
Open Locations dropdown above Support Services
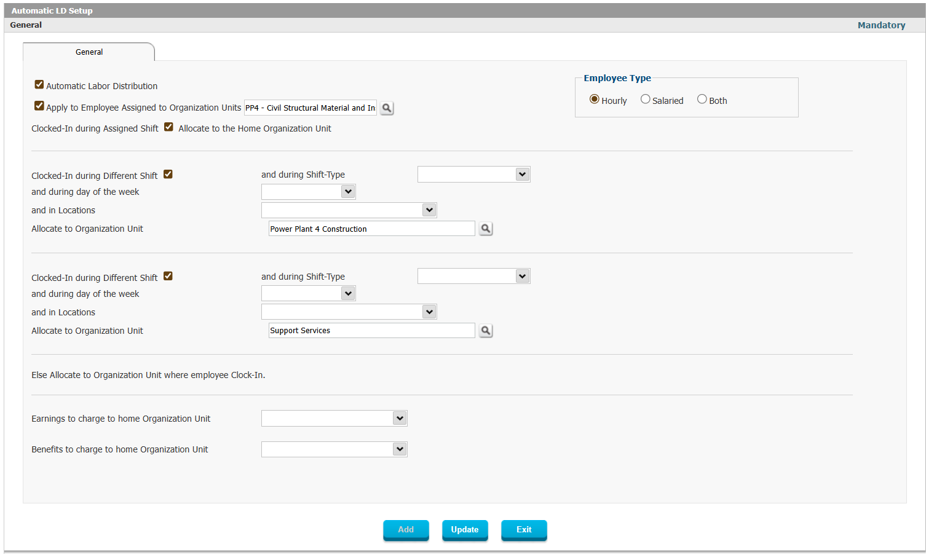(349, 312)
